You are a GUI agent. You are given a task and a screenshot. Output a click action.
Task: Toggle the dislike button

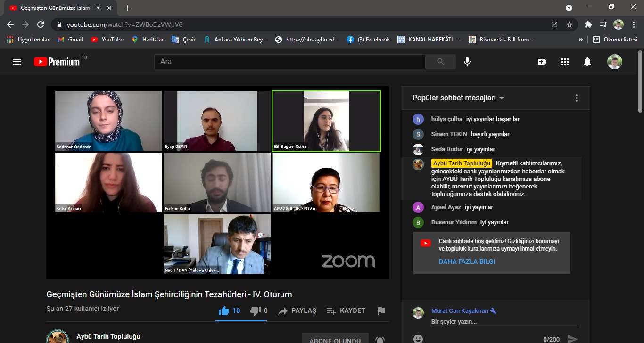point(259,311)
